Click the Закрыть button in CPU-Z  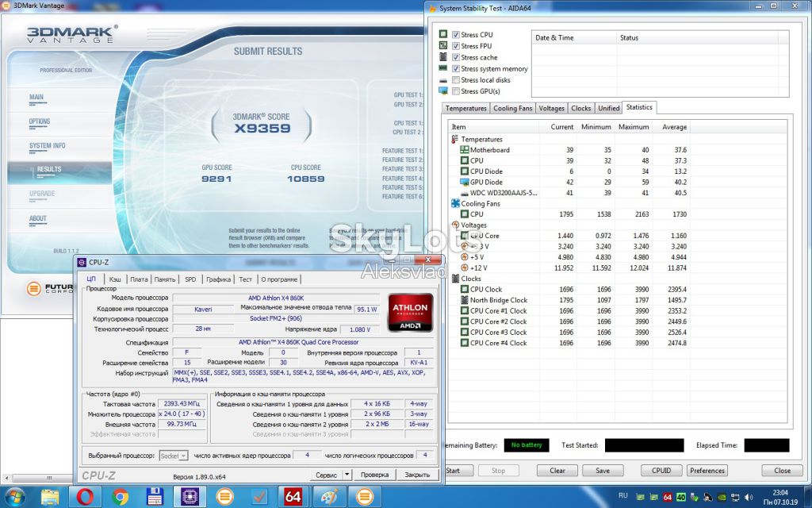click(417, 475)
